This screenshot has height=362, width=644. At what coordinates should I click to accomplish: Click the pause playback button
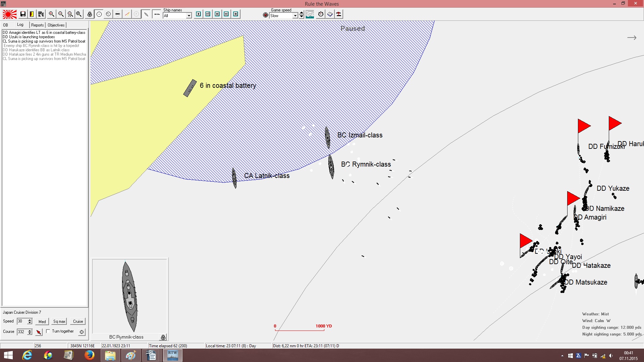click(236, 14)
